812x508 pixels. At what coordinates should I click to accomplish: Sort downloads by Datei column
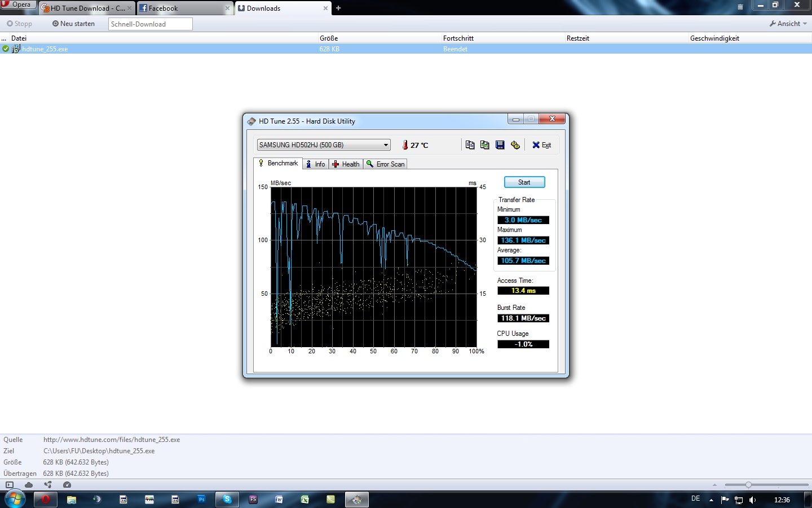(x=164, y=38)
